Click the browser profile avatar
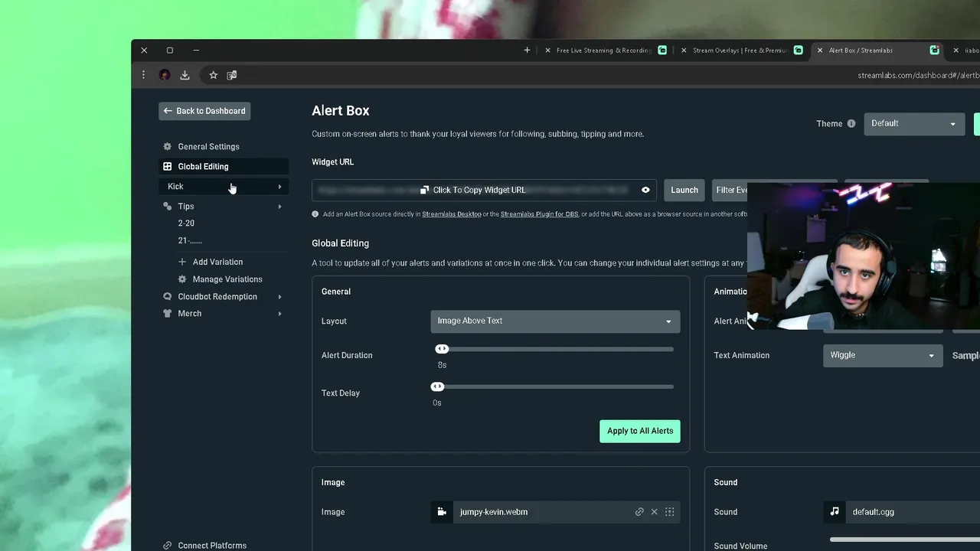This screenshot has height=551, width=980. click(164, 75)
